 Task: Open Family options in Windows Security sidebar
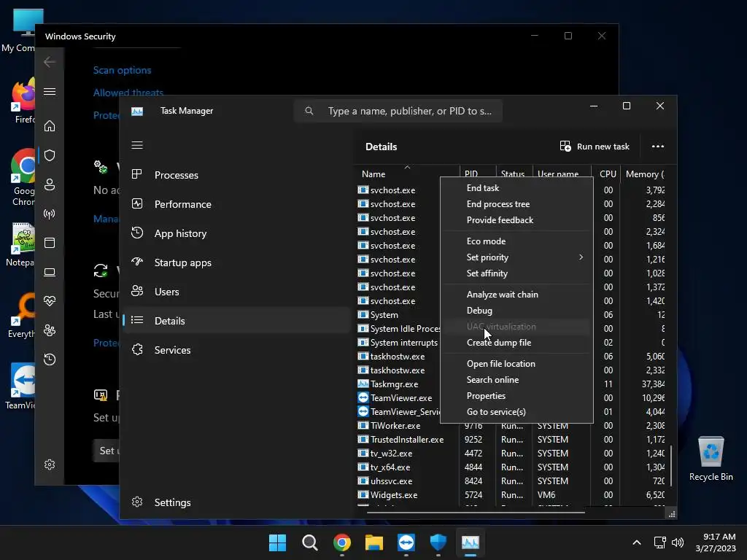(50, 330)
